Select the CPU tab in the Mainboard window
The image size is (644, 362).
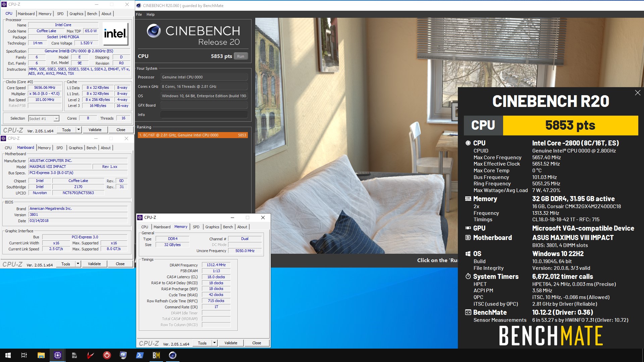[x=8, y=148]
